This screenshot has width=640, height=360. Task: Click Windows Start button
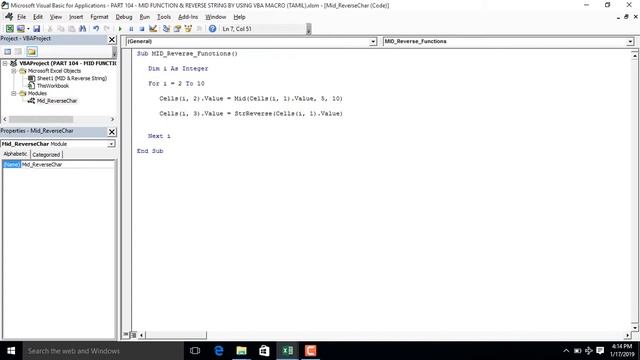coord(11,351)
